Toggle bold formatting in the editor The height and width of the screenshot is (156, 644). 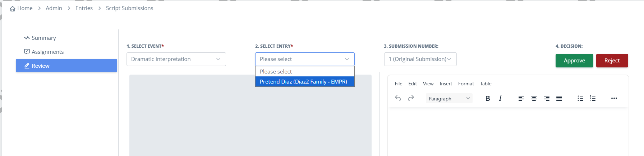pos(488,98)
